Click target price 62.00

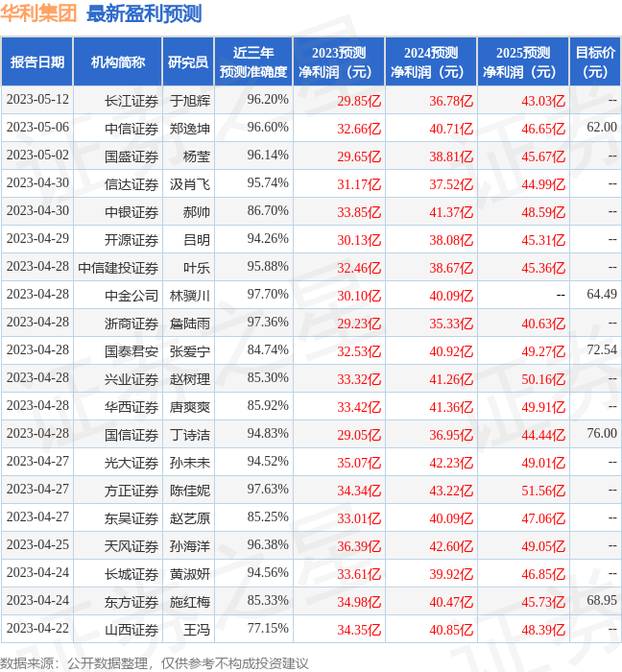(x=602, y=128)
